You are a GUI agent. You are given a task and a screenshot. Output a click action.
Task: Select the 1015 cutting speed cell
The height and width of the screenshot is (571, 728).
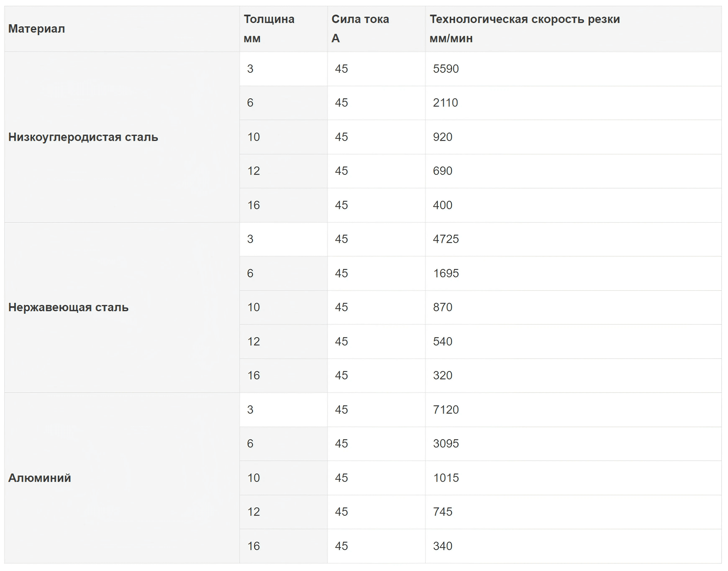pos(446,478)
